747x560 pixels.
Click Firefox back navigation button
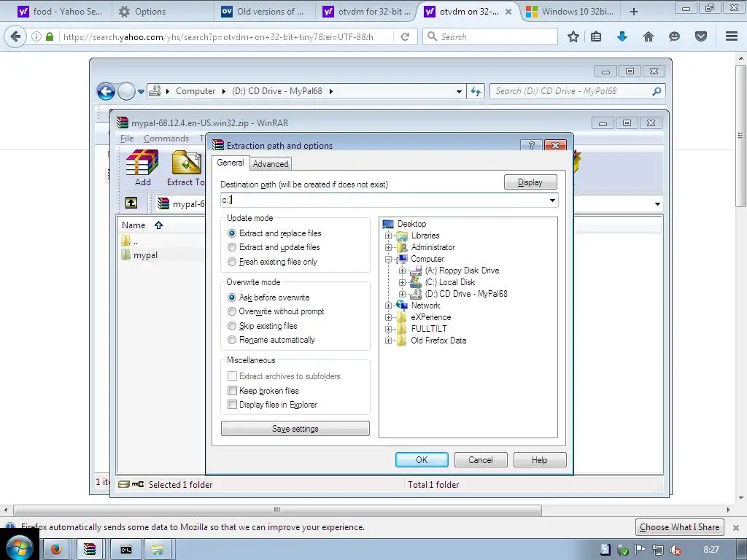pos(15,36)
